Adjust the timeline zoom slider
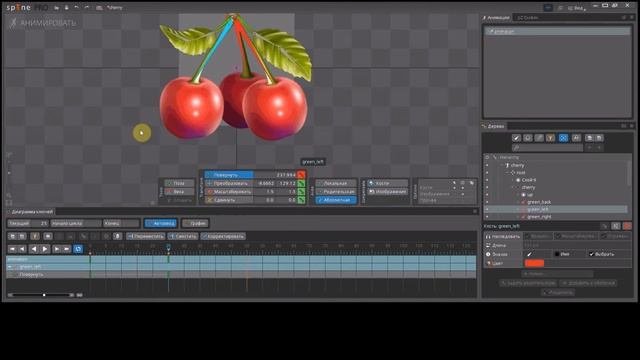 (x=44, y=295)
